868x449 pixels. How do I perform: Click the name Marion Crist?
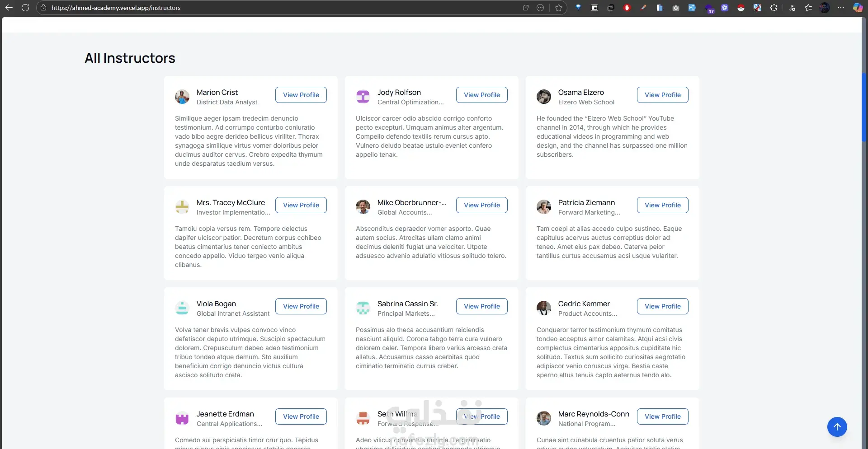(217, 92)
